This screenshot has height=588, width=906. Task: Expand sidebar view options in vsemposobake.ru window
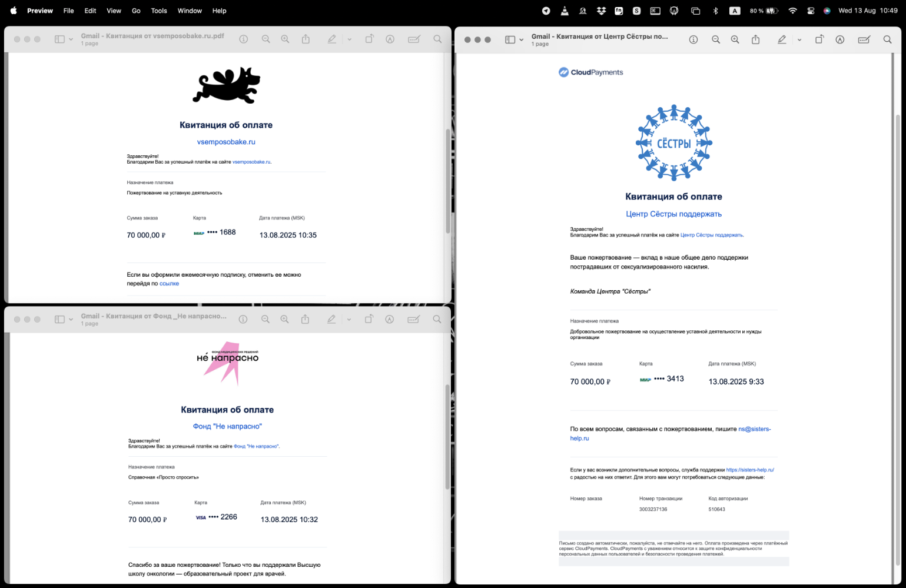[71, 39]
